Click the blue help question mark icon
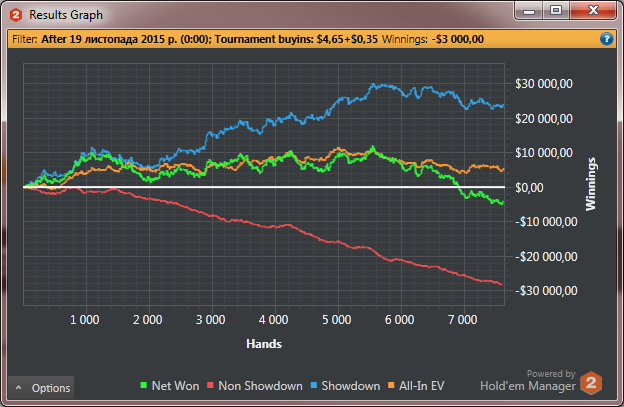Viewport: 624px width, 407px height. (x=606, y=39)
